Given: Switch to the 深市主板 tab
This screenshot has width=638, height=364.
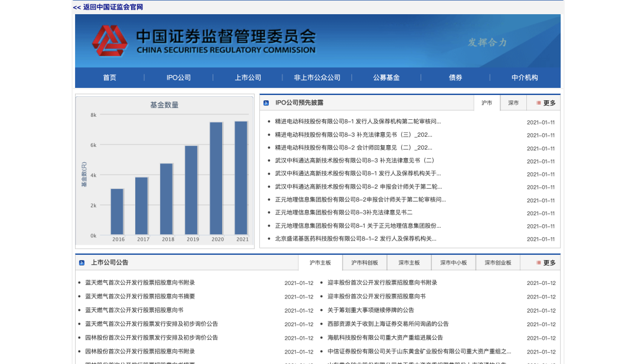Looking at the screenshot, I should click(x=409, y=262).
